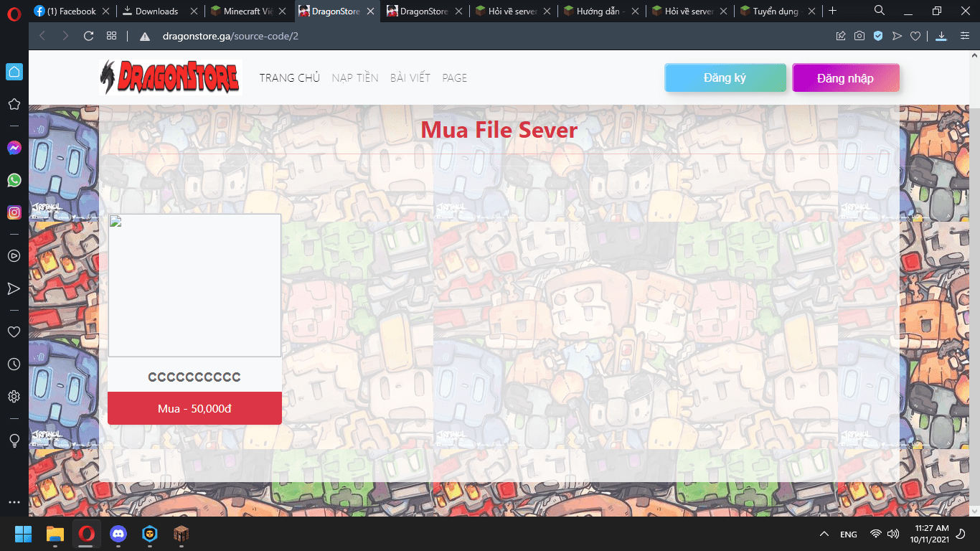Open the PAGE menu item

click(455, 77)
